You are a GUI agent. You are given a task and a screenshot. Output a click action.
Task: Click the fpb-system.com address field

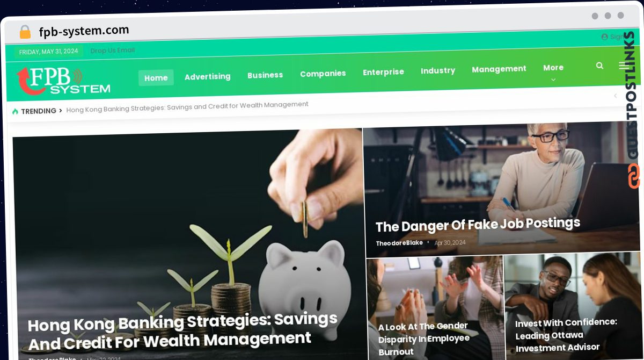[x=84, y=31]
